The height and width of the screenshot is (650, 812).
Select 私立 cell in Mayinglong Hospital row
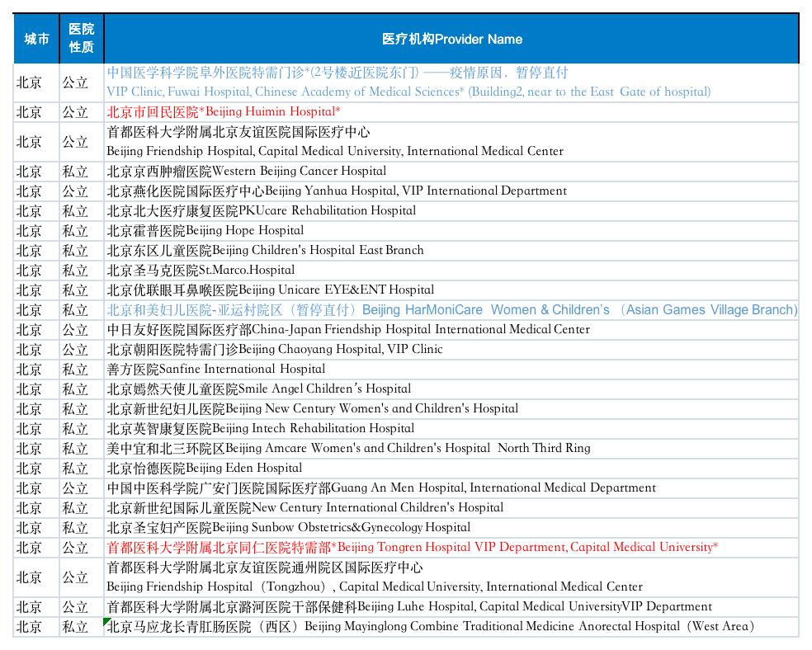(x=82, y=627)
